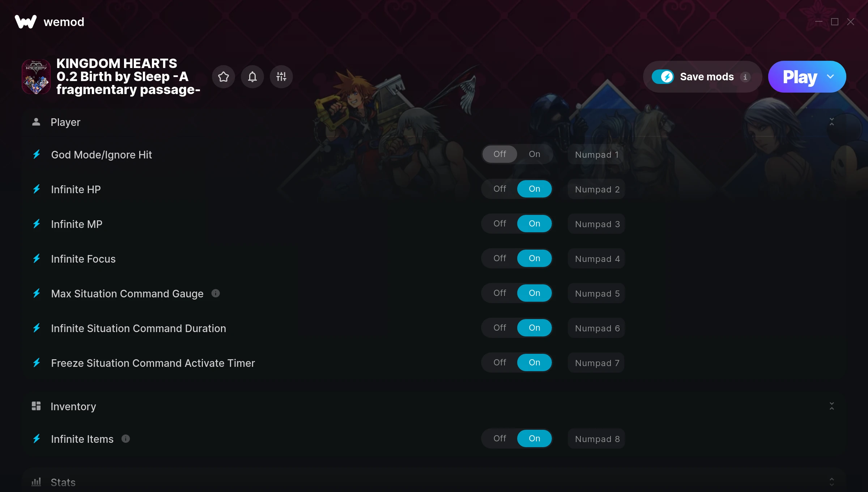
Task: Open mod settings sliders icon
Action: click(x=281, y=77)
